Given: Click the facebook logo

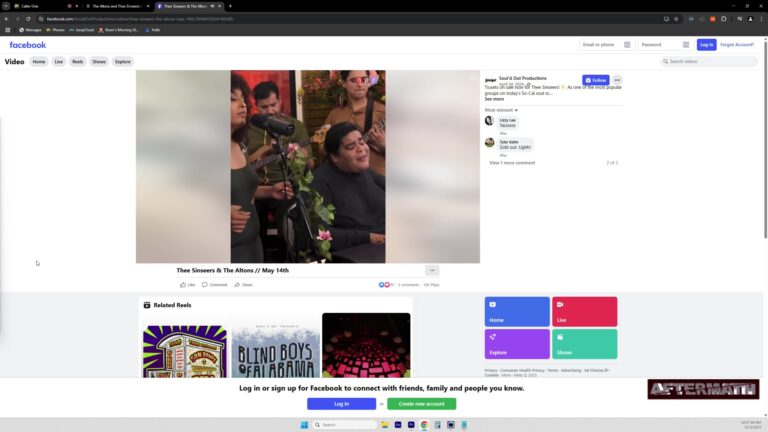Looking at the screenshot, I should pos(27,45).
